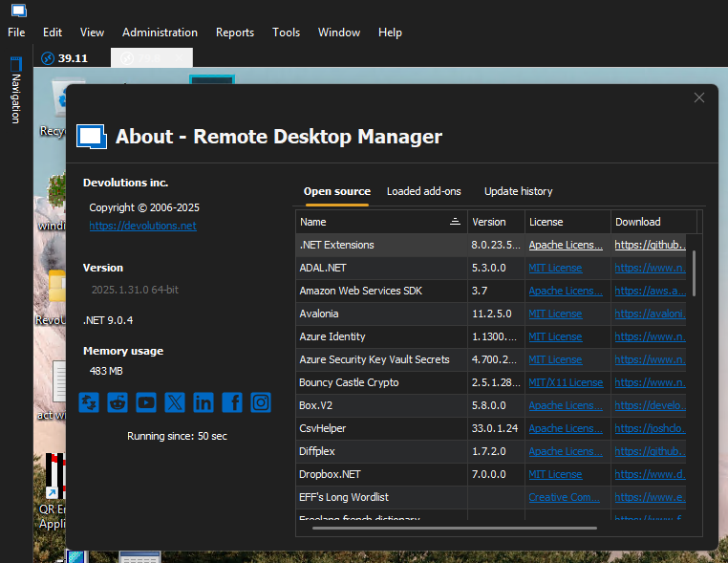Open the Reddit social icon
This screenshot has width=728, height=563.
[118, 402]
